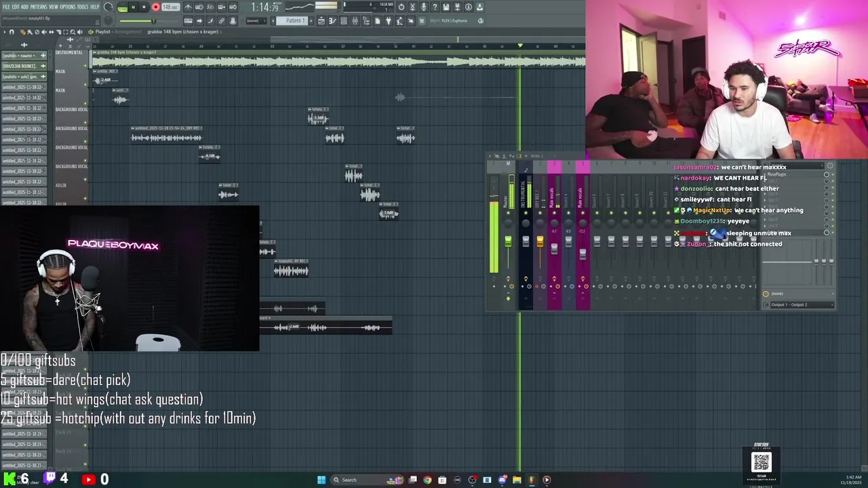Open the channel rack view icon
Screen dimensions: 868x488
tap(344, 20)
